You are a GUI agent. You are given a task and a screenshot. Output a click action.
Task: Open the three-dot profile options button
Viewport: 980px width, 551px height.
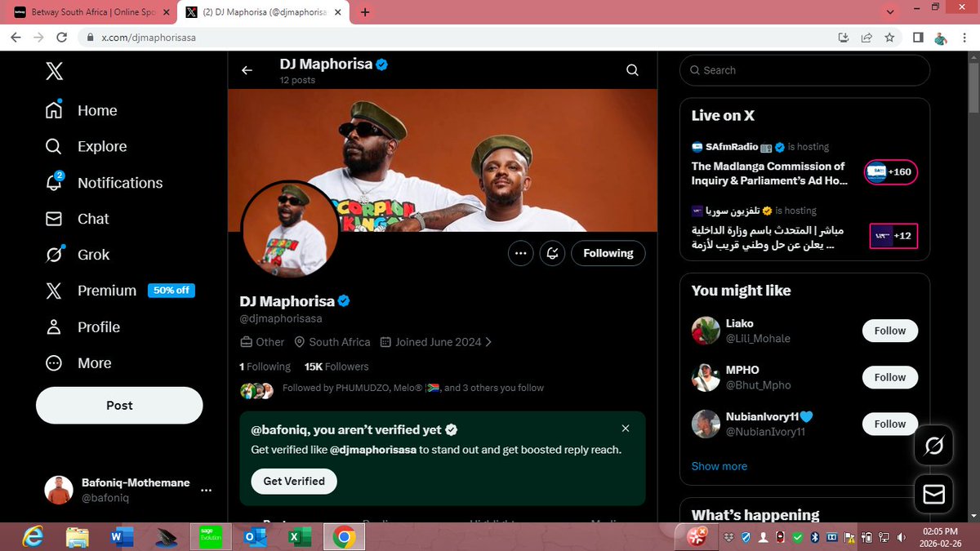pyautogui.click(x=520, y=254)
